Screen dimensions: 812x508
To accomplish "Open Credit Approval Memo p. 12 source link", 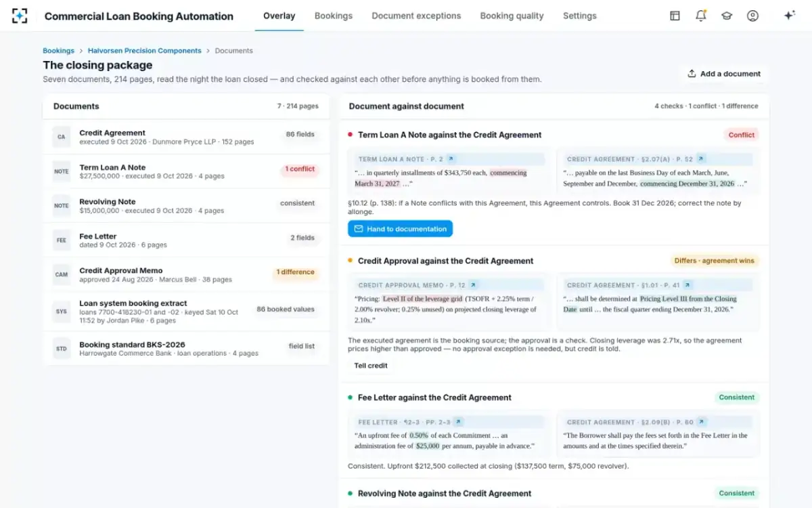I will pyautogui.click(x=473, y=285).
